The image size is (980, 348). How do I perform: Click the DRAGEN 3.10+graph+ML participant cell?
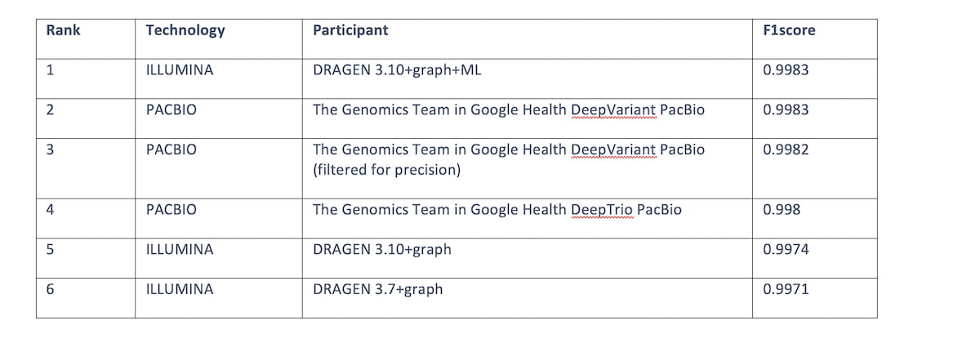(397, 70)
